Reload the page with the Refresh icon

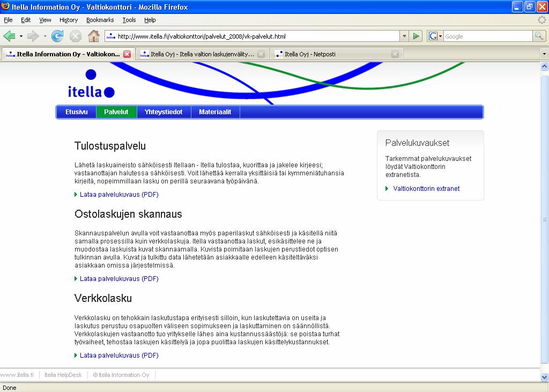(57, 36)
